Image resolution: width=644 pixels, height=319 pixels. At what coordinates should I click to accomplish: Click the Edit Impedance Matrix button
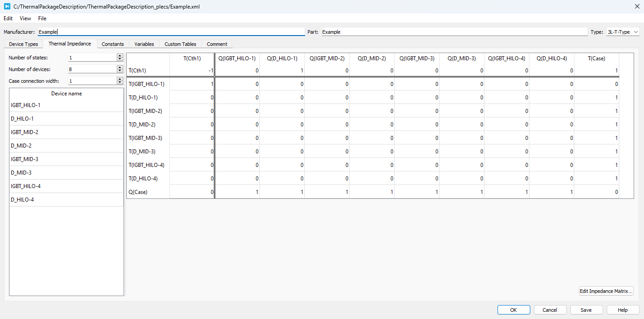pyautogui.click(x=606, y=291)
